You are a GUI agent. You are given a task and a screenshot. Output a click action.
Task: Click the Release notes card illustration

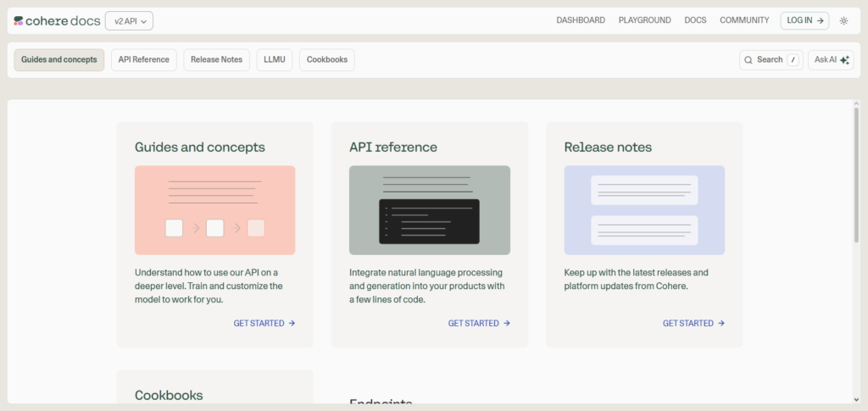[644, 210]
